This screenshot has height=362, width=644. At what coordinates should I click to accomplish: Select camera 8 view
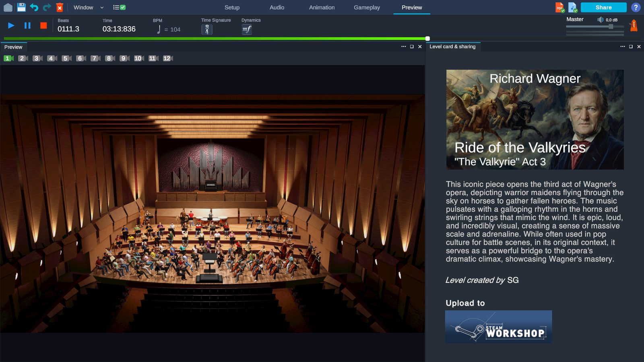[110, 58]
